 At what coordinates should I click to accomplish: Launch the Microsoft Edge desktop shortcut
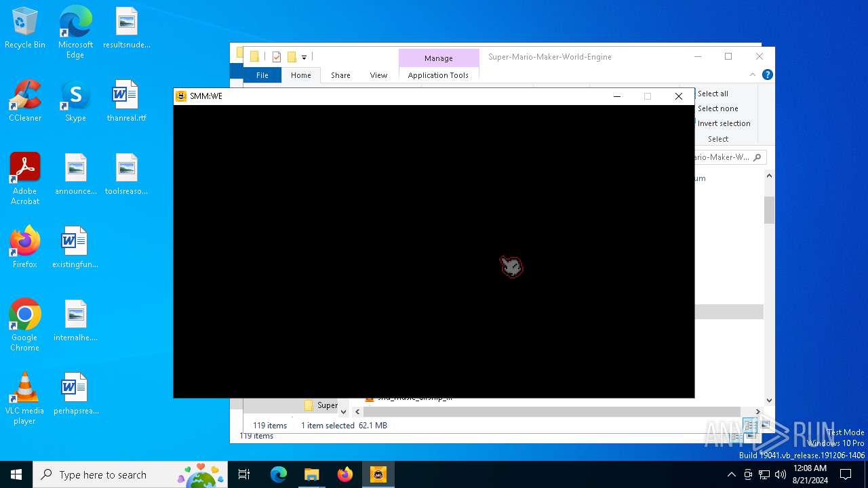(x=75, y=33)
